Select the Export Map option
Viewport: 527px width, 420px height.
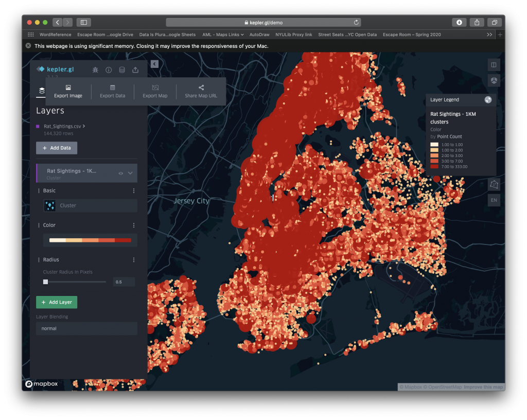coord(155,91)
